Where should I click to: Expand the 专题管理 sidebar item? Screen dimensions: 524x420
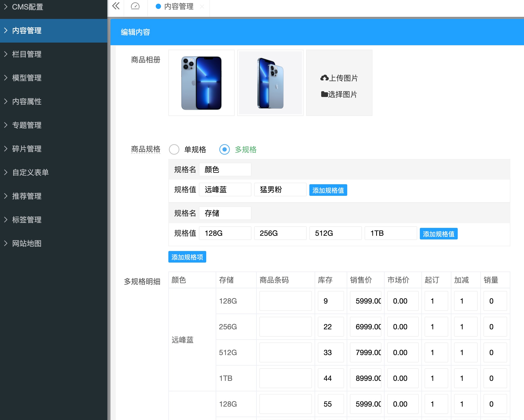pyautogui.click(x=54, y=125)
